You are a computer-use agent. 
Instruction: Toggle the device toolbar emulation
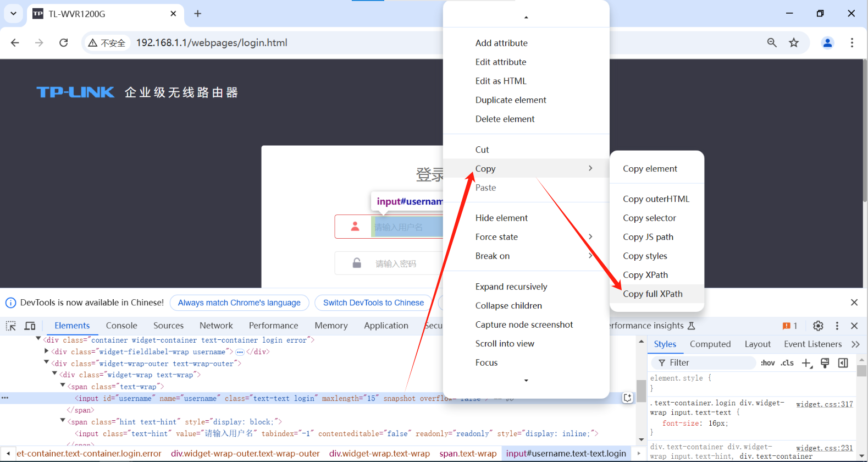click(x=30, y=326)
